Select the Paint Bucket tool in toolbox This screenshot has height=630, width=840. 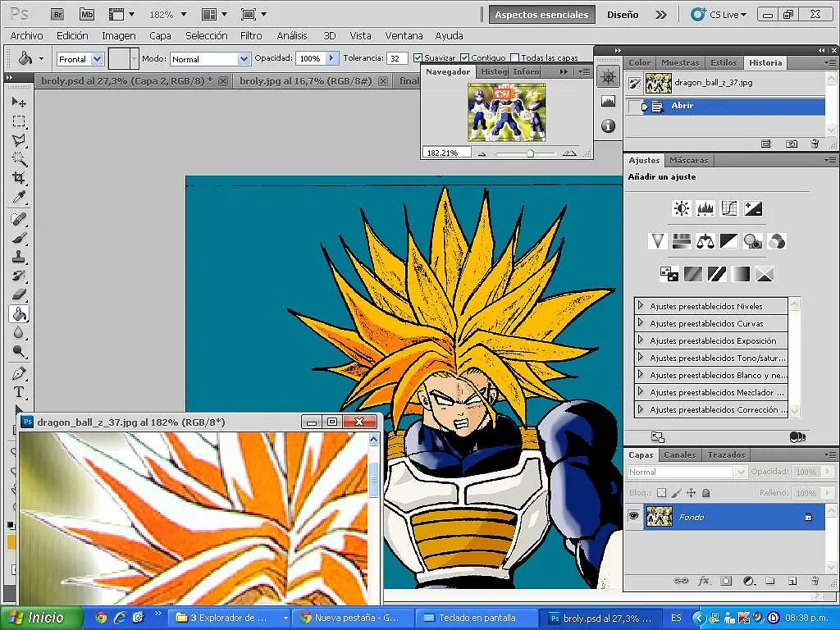19,313
